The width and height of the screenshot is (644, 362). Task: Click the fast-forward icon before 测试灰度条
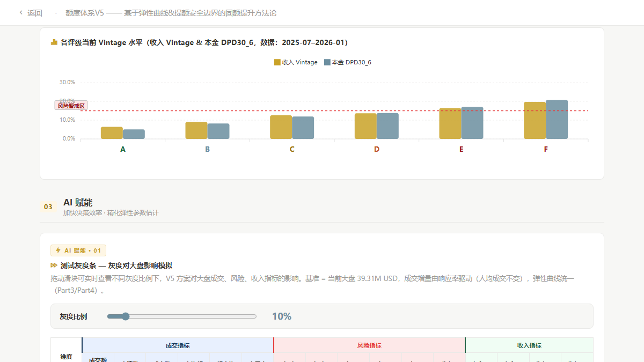tap(54, 265)
